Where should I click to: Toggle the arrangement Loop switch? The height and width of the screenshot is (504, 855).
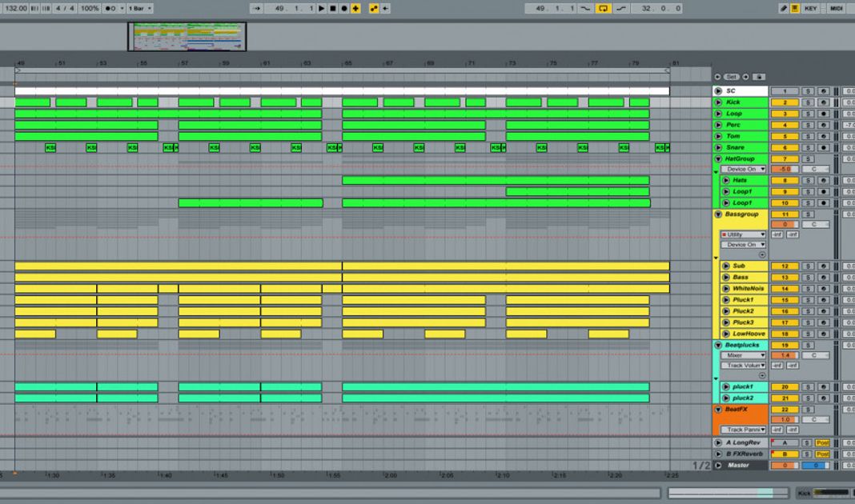point(604,8)
